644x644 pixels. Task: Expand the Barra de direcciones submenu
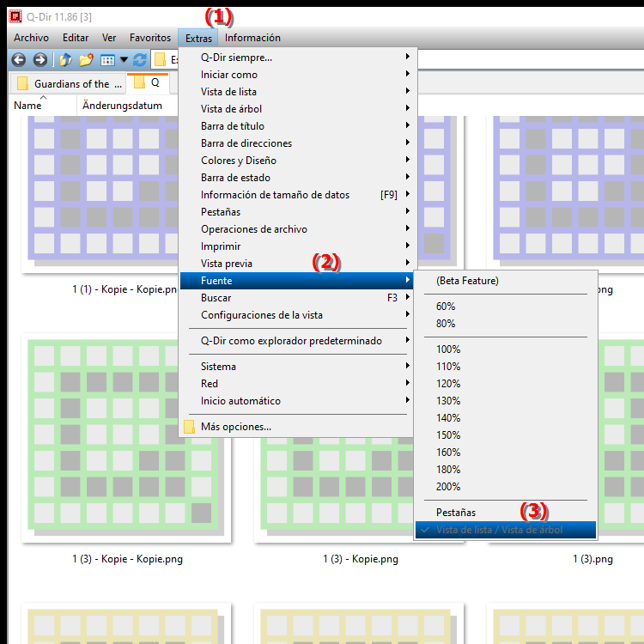click(298, 143)
